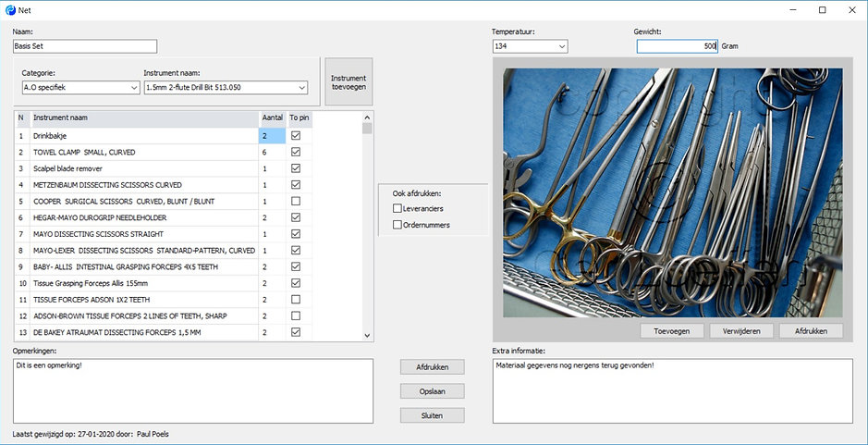
Task: Click the Opmerkingen text area
Action: (x=193, y=390)
